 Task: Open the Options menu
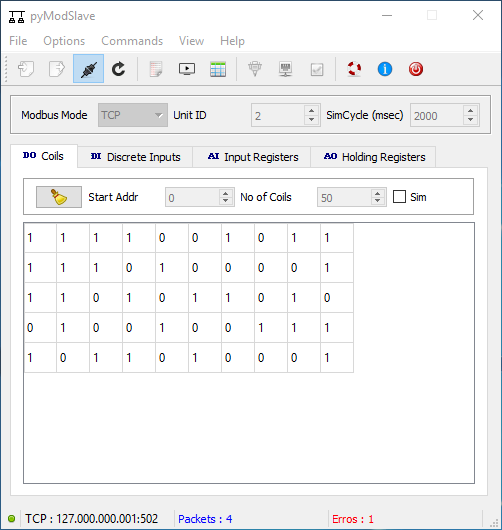tap(64, 41)
